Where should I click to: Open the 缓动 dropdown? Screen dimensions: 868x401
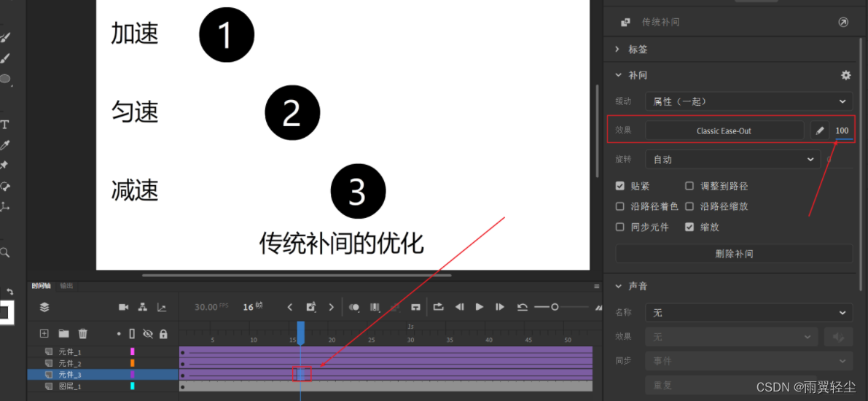(748, 101)
